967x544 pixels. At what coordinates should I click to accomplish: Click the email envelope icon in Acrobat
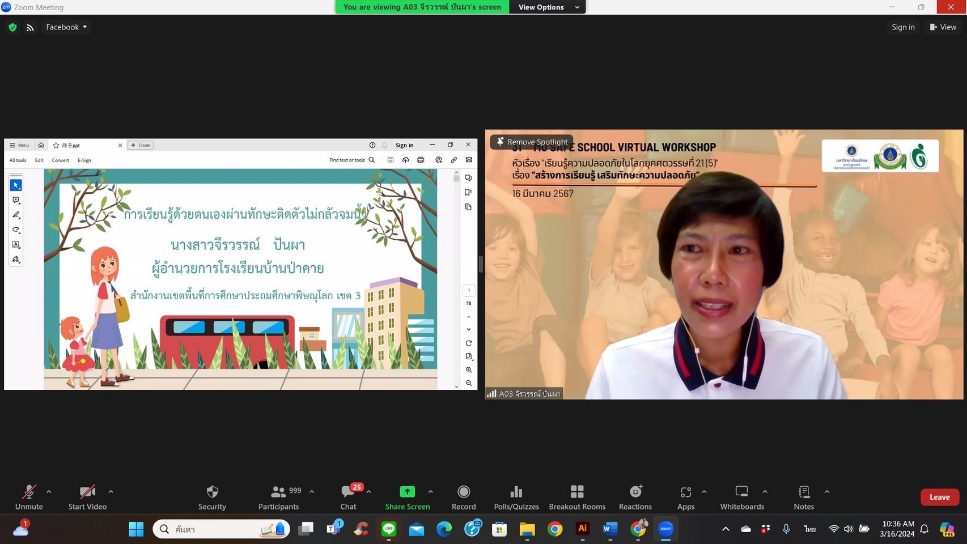click(469, 160)
